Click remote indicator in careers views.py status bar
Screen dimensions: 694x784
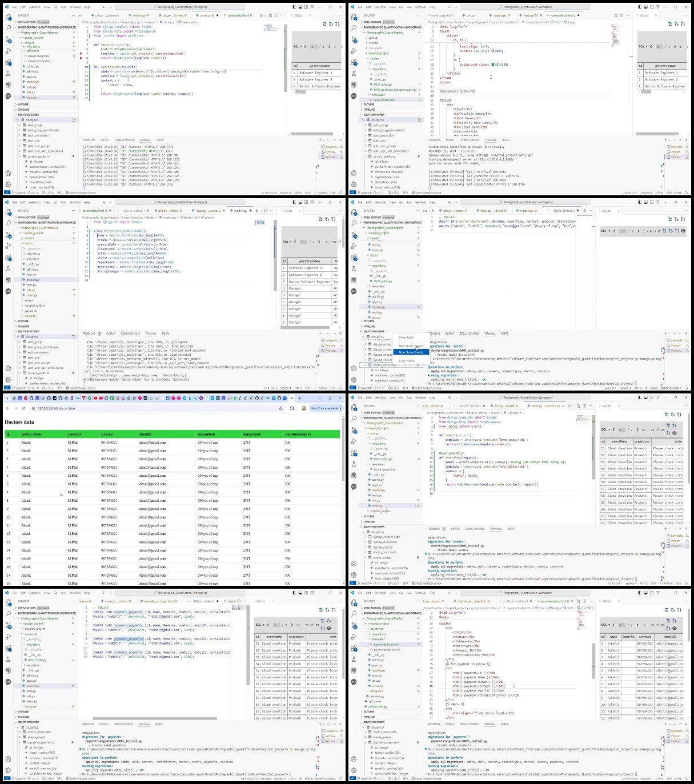point(7,192)
